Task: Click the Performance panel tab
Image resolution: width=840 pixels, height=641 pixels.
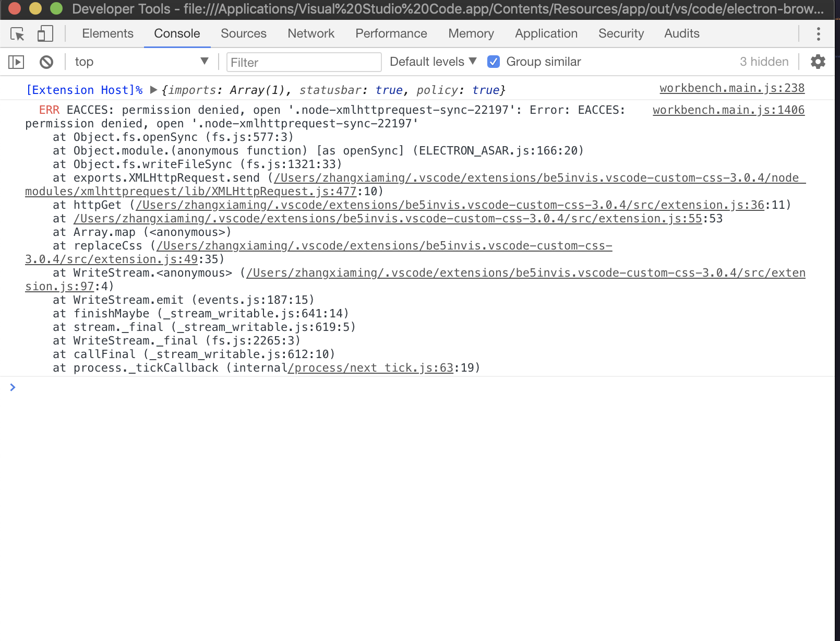Action: (391, 33)
